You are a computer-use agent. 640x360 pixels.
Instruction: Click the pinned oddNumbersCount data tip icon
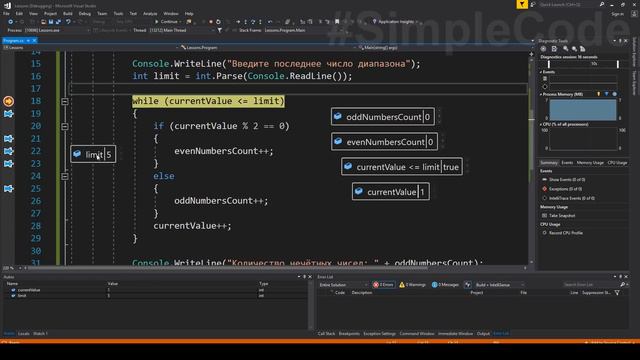click(338, 117)
